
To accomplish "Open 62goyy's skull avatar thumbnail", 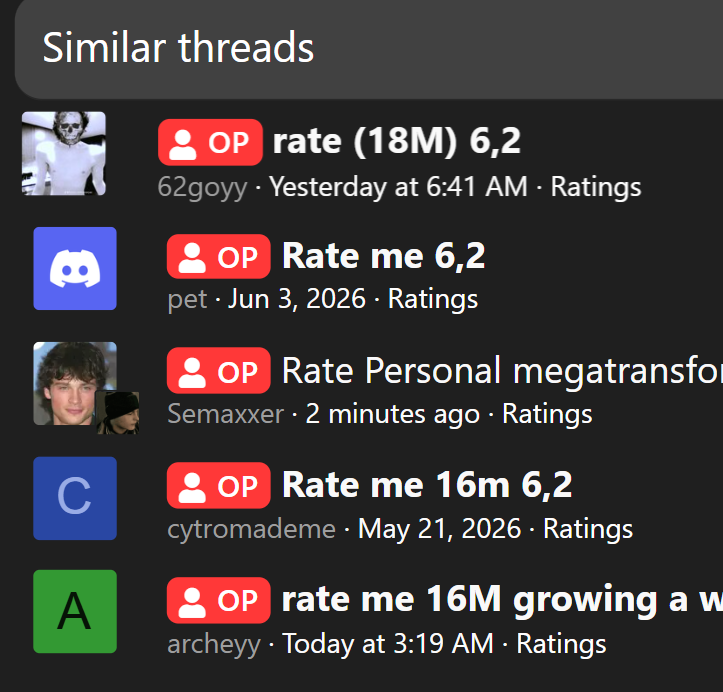I will click(x=64, y=154).
